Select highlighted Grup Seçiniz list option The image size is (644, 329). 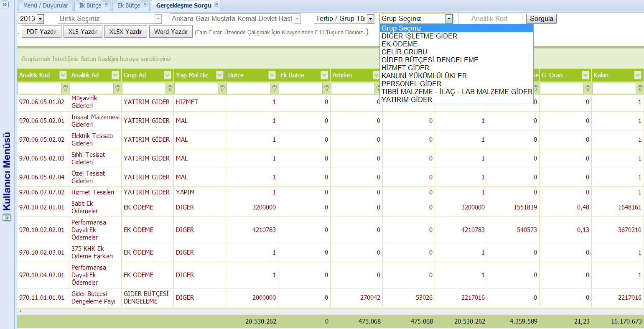[456, 28]
